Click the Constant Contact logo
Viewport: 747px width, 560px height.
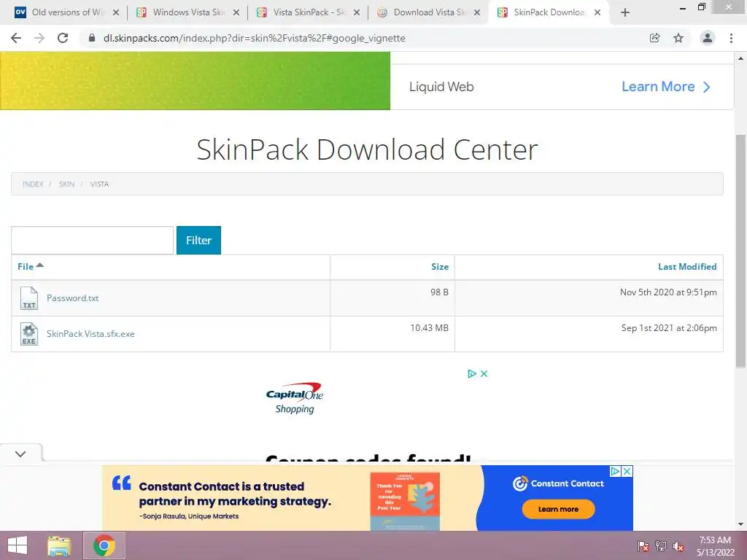(558, 483)
